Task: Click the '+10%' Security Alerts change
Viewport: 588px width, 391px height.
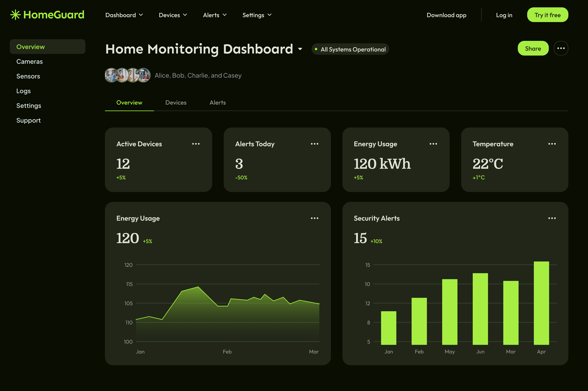Action: (376, 241)
